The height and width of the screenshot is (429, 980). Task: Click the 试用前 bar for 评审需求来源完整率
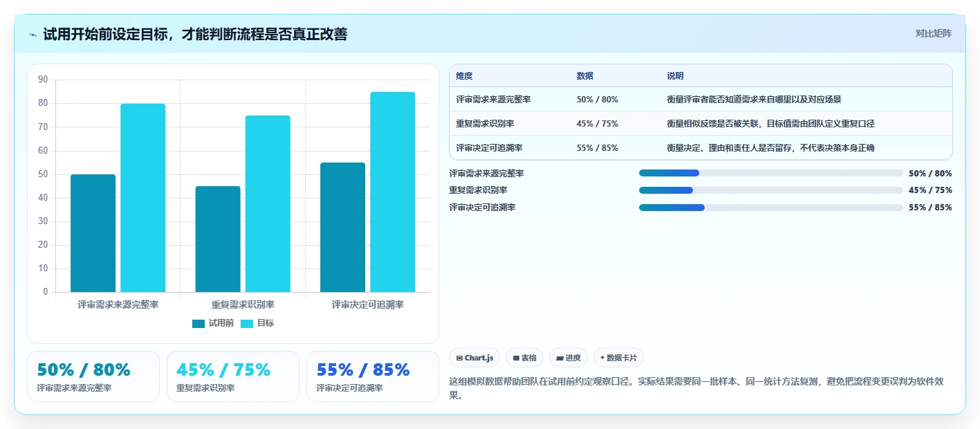(93, 233)
